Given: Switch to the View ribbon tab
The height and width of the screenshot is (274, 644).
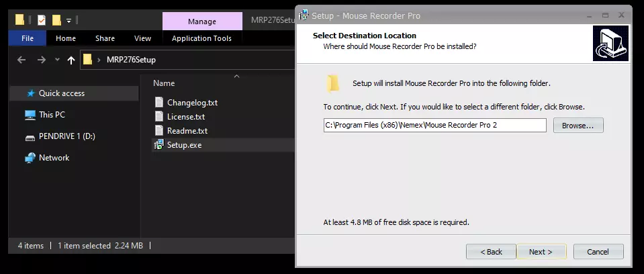Looking at the screenshot, I should pos(142,38).
